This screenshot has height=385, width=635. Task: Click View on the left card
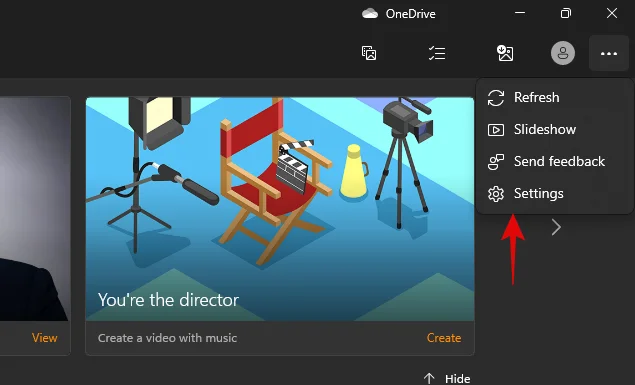point(45,338)
